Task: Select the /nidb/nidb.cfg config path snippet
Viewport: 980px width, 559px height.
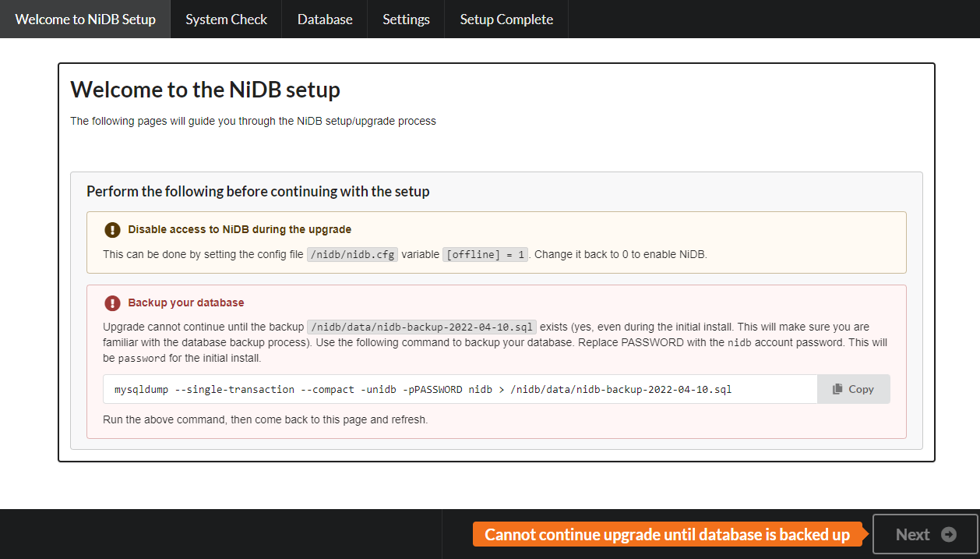Action: coord(352,253)
